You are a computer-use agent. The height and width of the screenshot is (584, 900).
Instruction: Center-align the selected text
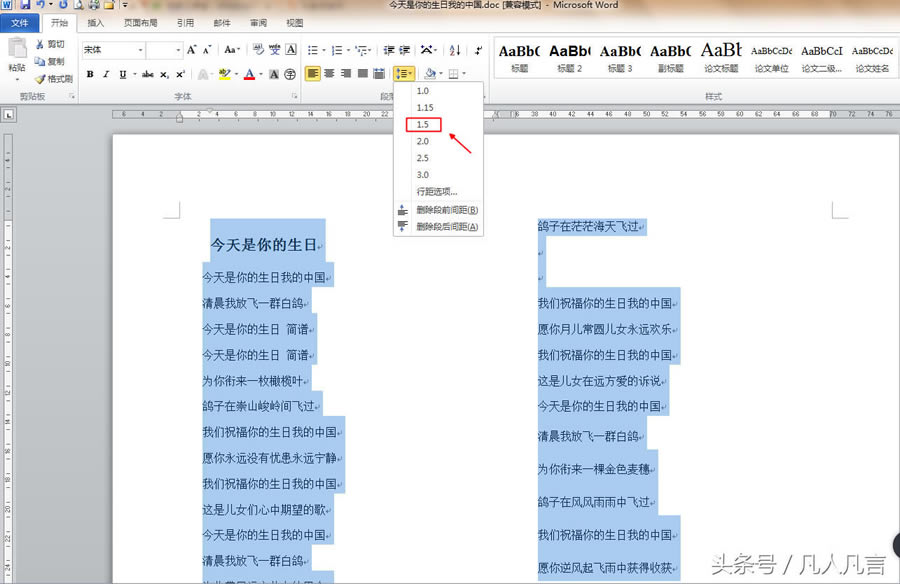pos(329,74)
